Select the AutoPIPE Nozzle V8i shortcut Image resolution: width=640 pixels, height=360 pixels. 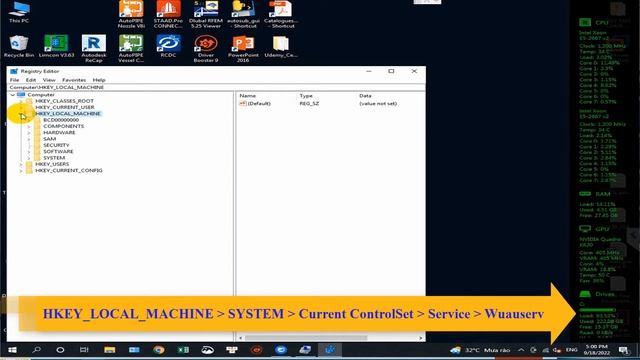(131, 14)
